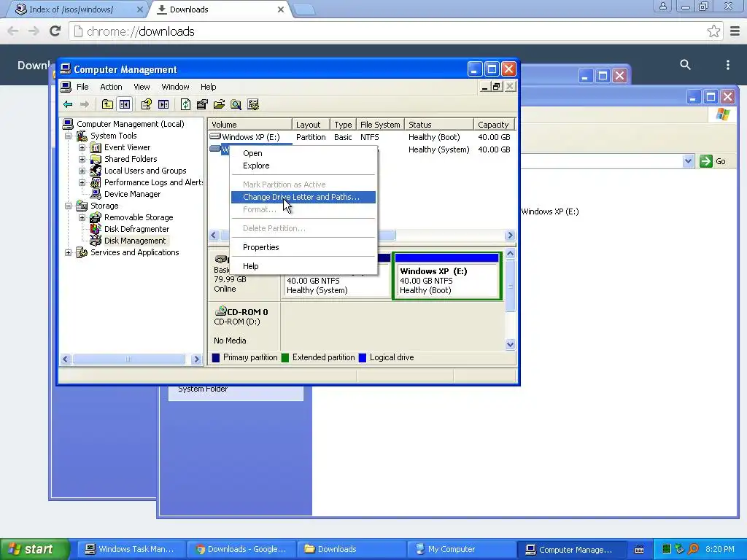Click the Help toolbar icon with question mark
747x560 pixels.
click(x=146, y=104)
